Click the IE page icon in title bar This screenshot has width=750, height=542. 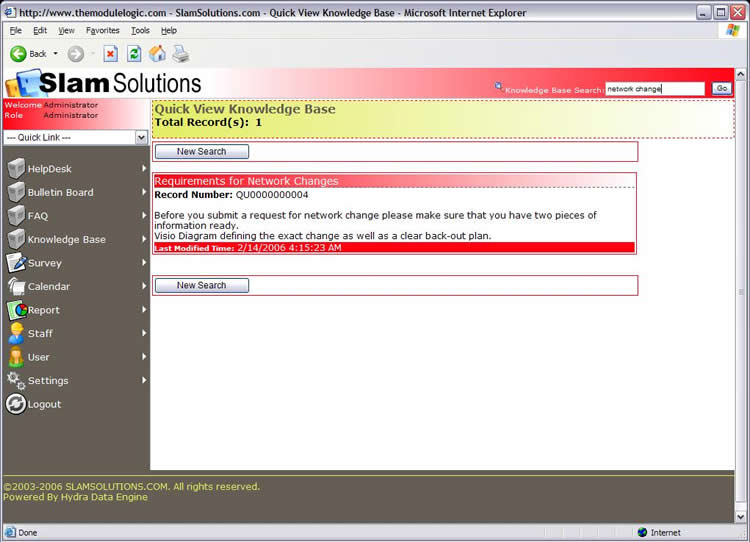click(10, 12)
